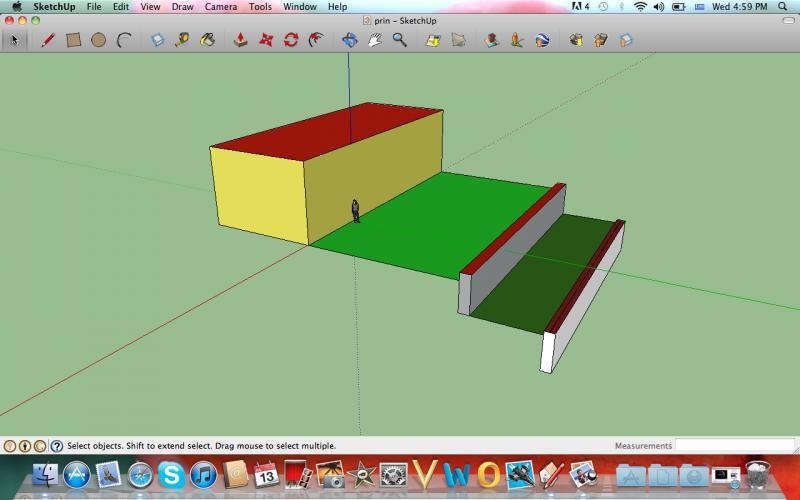The width and height of the screenshot is (800, 500).
Task: Open the Help menu
Action: coord(337,7)
